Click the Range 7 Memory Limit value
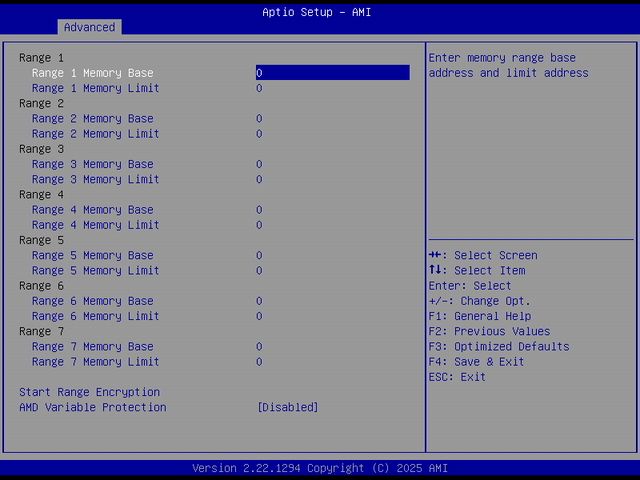 tap(259, 362)
